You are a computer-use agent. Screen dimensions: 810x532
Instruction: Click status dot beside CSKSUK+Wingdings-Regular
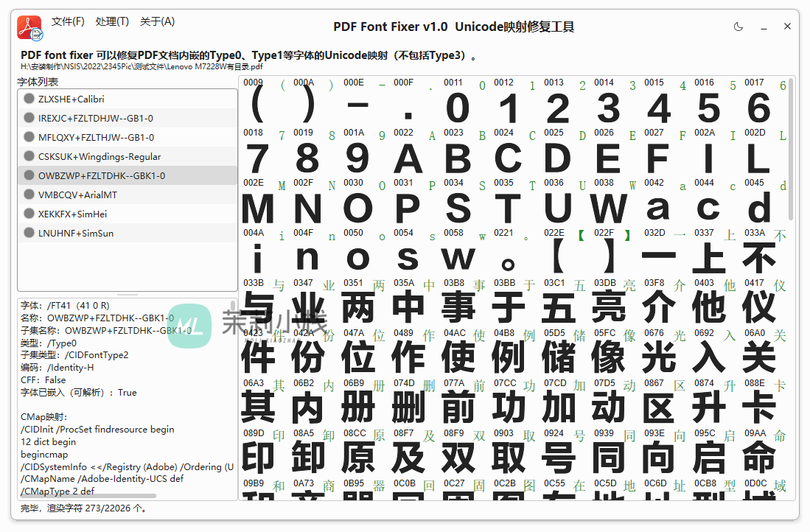tap(29, 156)
